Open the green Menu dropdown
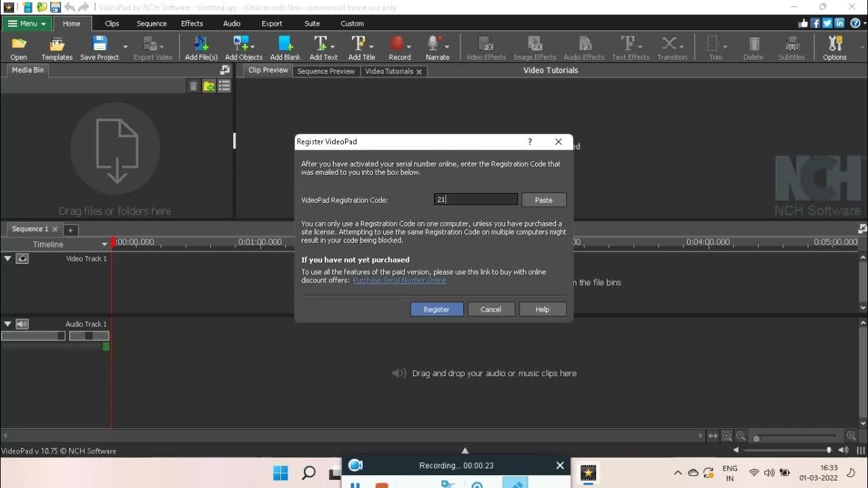 click(27, 23)
